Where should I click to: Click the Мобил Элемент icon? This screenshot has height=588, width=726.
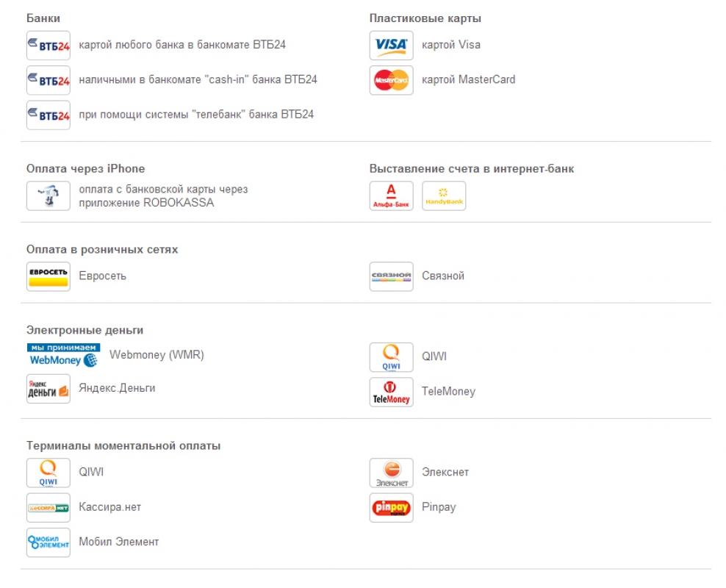coord(48,542)
